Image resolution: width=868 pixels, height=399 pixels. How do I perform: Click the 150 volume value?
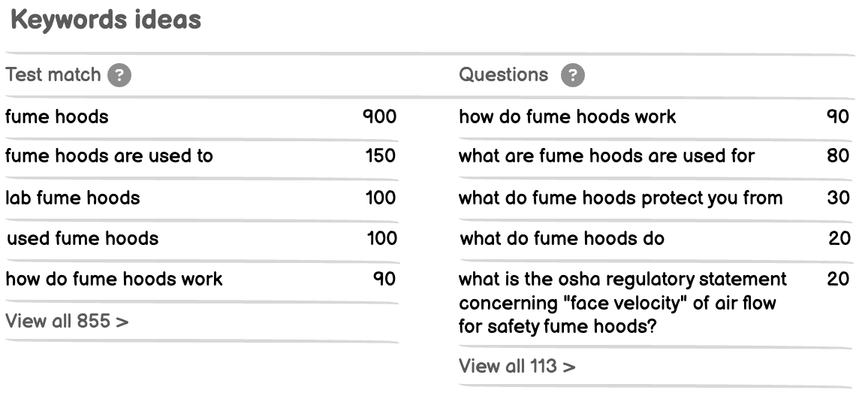[381, 156]
